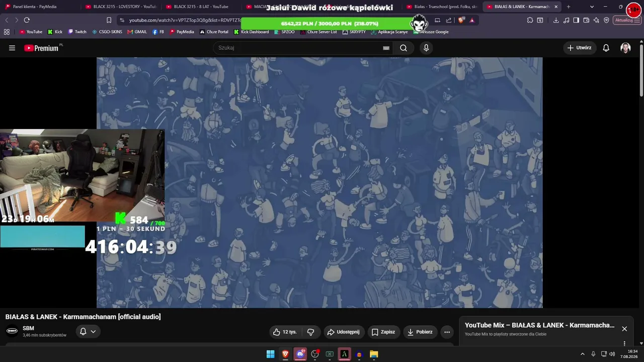The image size is (644, 362).
Task: Open the SKRYPTY bookmark
Action: [x=354, y=32]
